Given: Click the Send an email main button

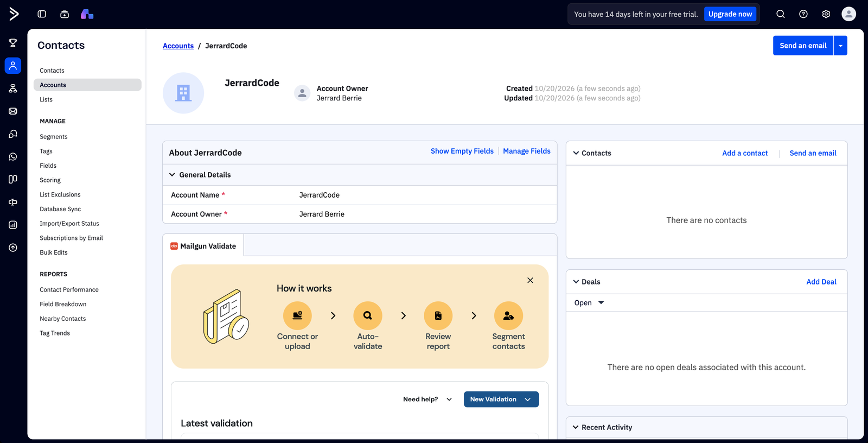Looking at the screenshot, I should pos(803,46).
